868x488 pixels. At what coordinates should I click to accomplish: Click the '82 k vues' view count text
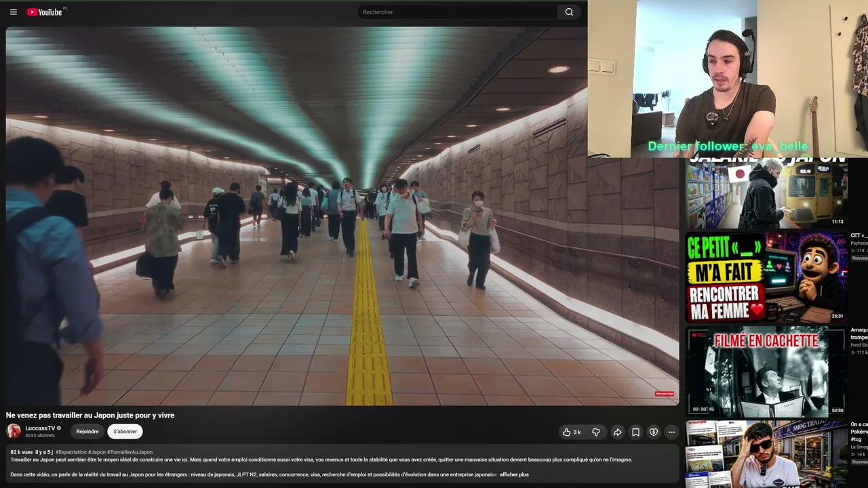coord(22,452)
